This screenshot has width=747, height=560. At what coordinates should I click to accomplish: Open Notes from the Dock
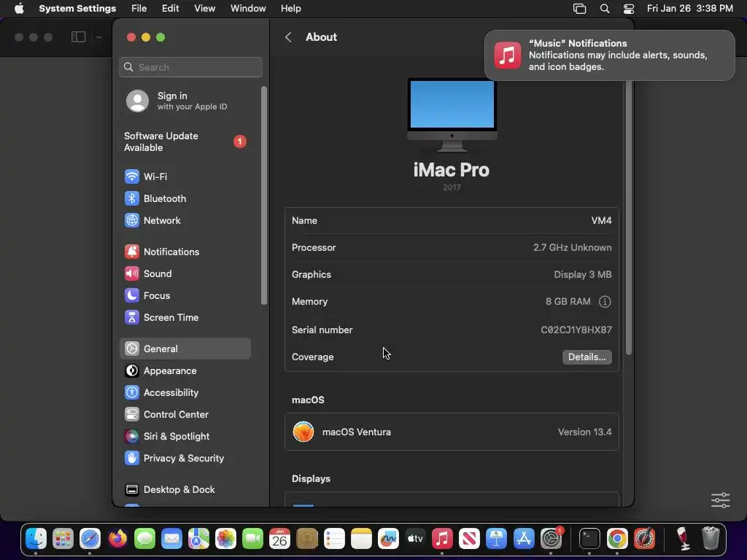pos(361,539)
